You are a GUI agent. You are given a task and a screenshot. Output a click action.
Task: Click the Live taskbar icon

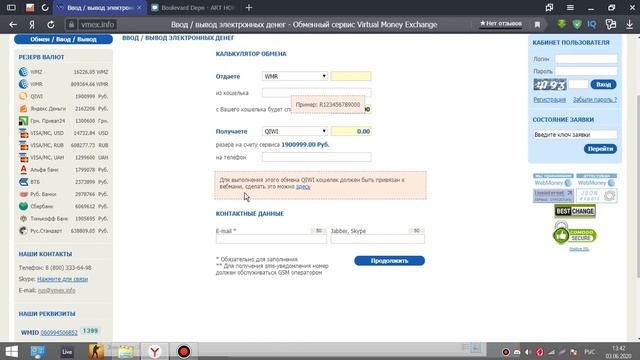pyautogui.click(x=67, y=351)
